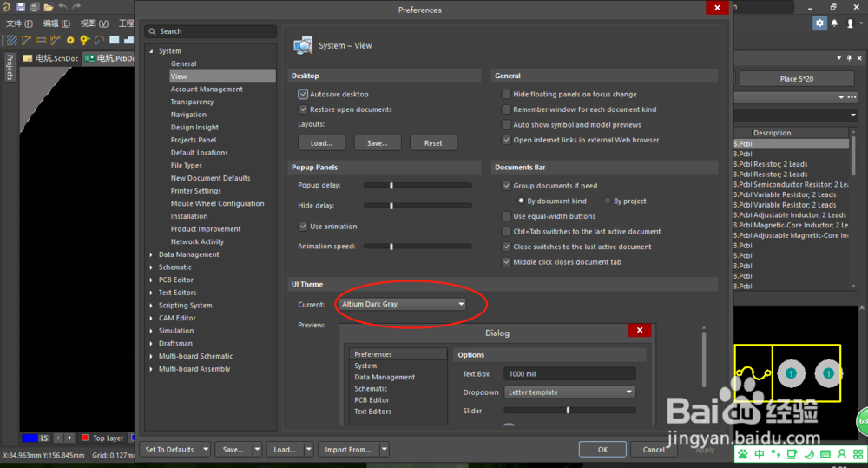Collapse the System tree node

pyautogui.click(x=151, y=51)
